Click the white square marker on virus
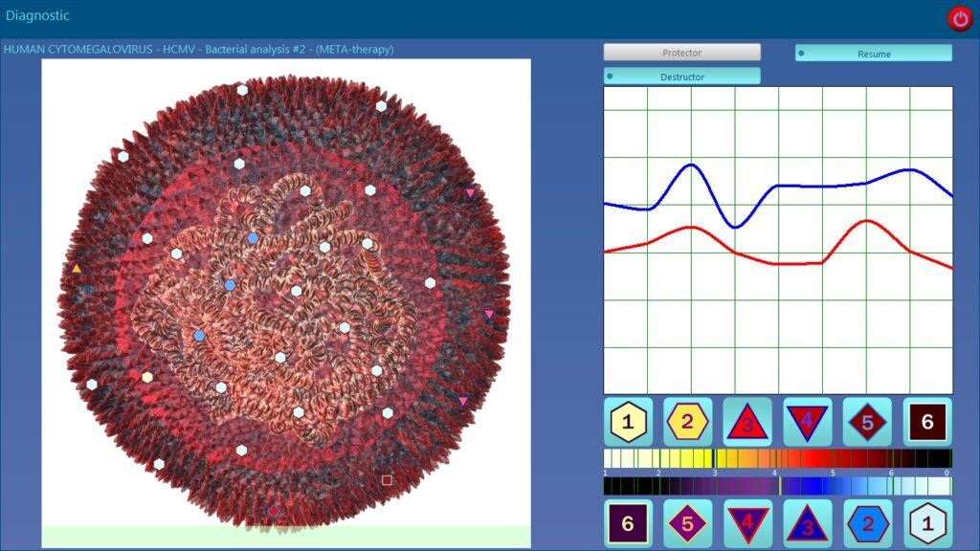Screen dimensions: 980x551 [x=387, y=480]
